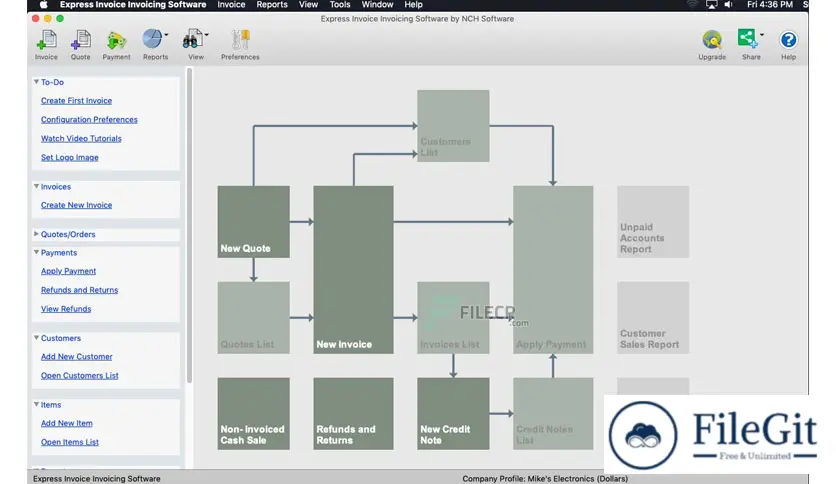
Task: Expand the Quotes/Orders section
Action: [x=36, y=233]
